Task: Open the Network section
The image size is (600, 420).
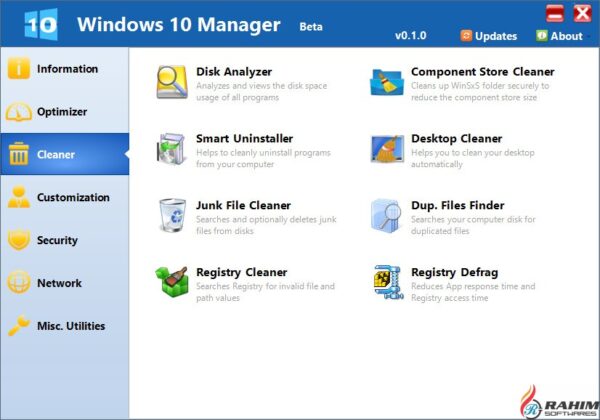Action: pos(64,283)
